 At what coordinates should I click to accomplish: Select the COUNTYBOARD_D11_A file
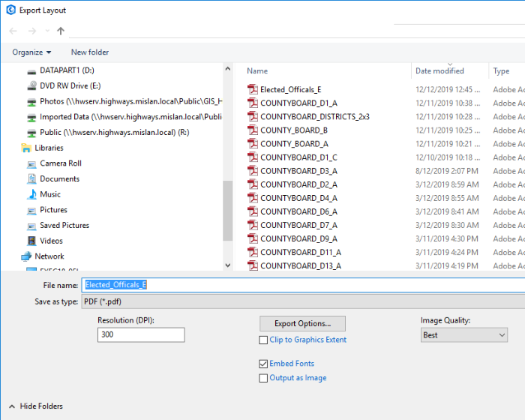(301, 252)
